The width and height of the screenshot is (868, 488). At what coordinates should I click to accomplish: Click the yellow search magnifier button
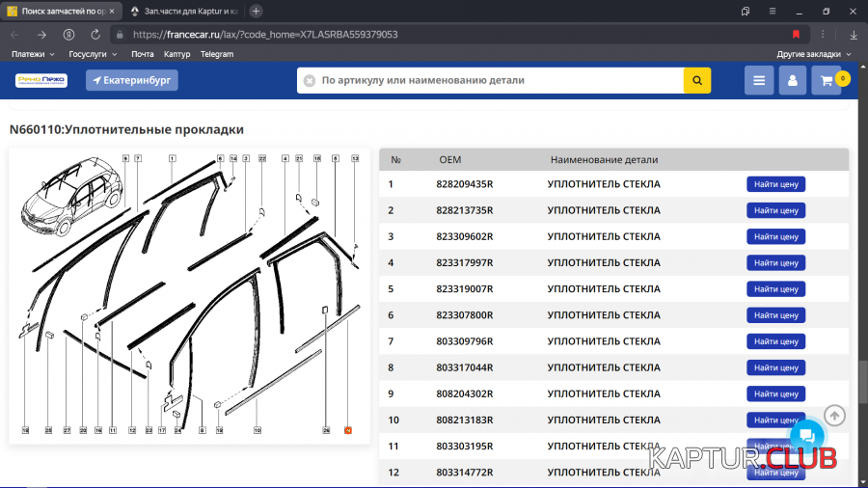pyautogui.click(x=696, y=80)
